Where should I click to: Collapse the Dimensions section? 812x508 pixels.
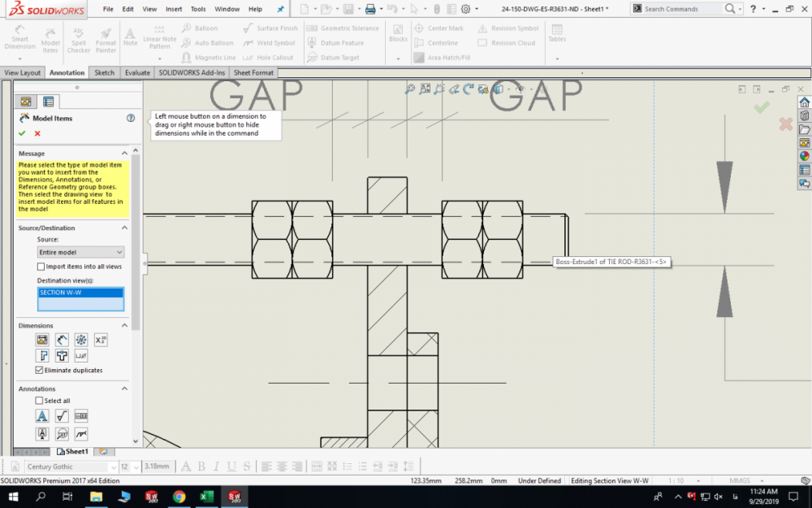124,326
